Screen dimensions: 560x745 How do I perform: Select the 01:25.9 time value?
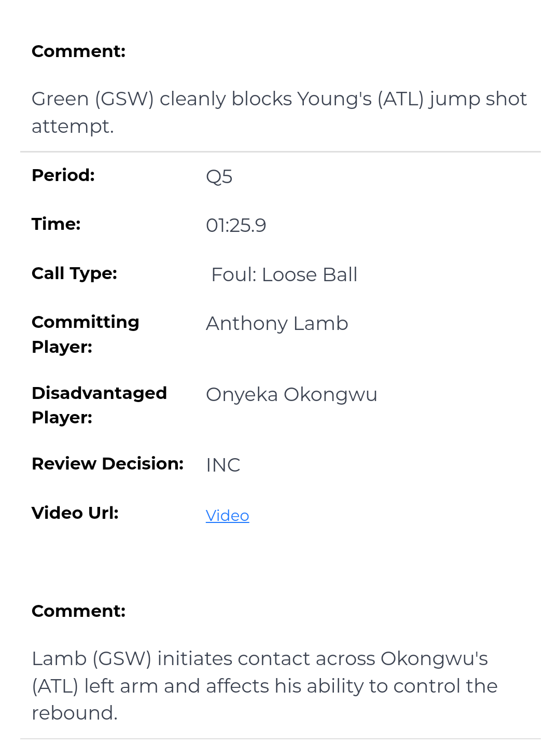tap(236, 225)
